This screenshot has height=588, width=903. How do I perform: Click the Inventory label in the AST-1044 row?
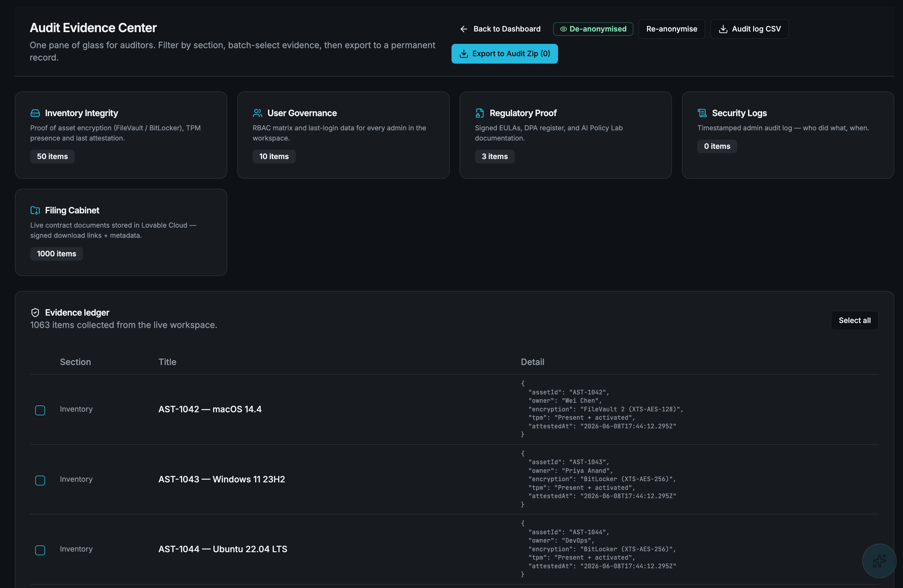(76, 549)
